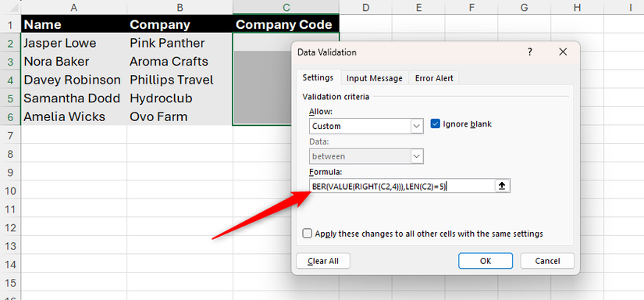Switch to the Error Alert tab
Image resolution: width=644 pixels, height=300 pixels.
[x=434, y=78]
